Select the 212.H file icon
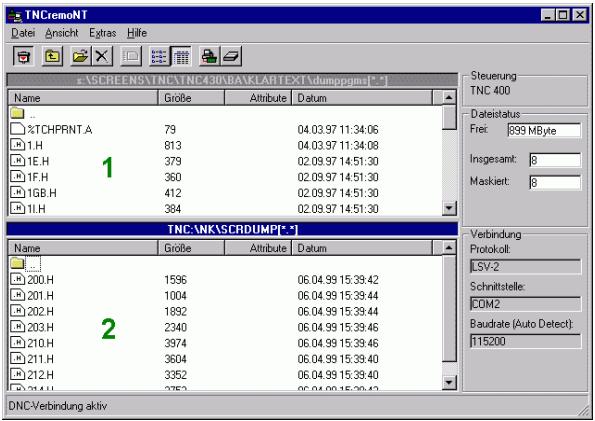 17,375
